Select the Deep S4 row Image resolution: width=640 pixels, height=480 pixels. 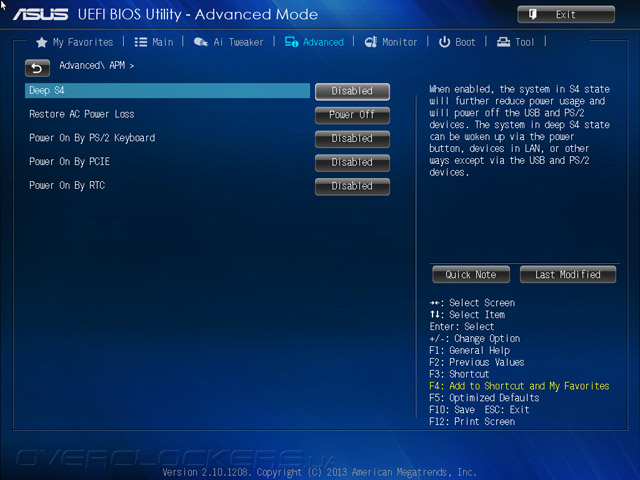pyautogui.click(x=167, y=91)
